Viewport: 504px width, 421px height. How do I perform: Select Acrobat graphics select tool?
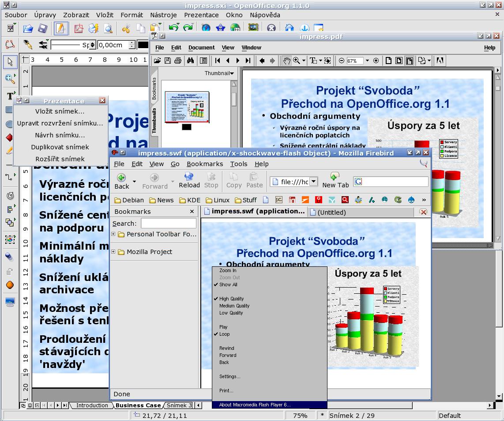[x=327, y=61]
